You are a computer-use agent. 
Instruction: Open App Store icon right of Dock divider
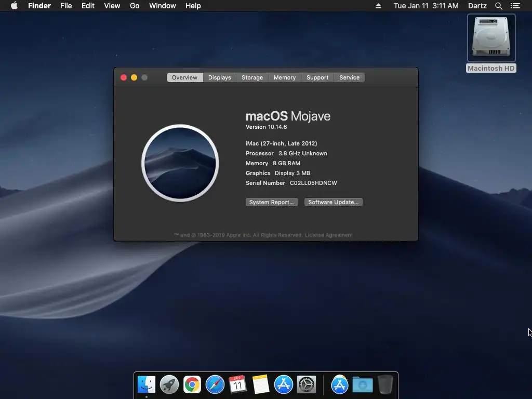click(340, 385)
